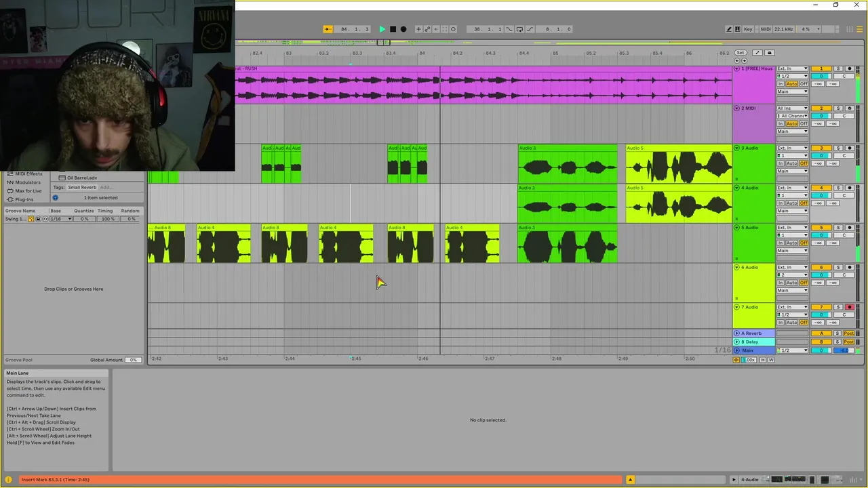Click the Stop button in transport
This screenshot has height=488, width=868.
click(x=393, y=29)
